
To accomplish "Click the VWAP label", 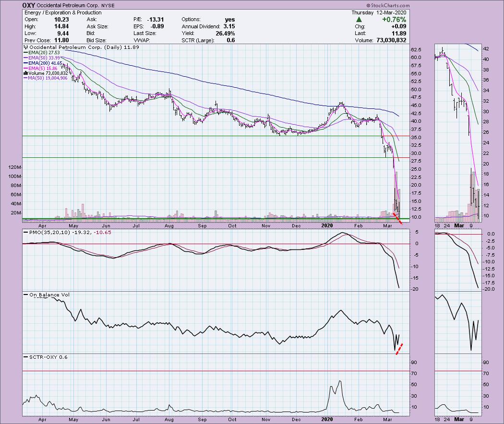I will 142,40.
